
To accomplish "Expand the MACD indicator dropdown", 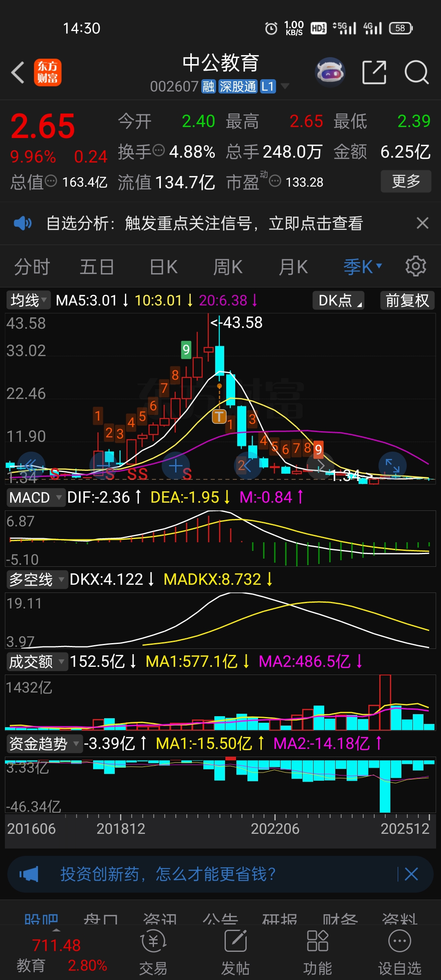I will point(36,498).
